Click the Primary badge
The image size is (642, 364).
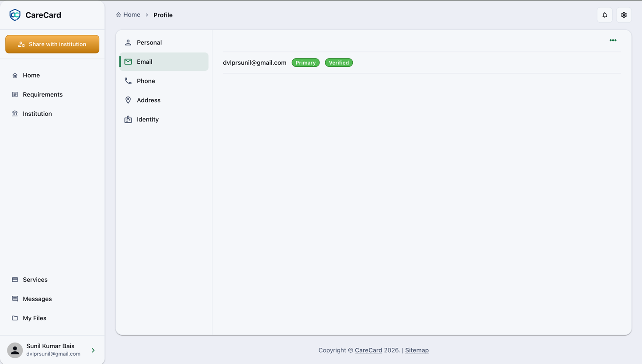(x=305, y=62)
